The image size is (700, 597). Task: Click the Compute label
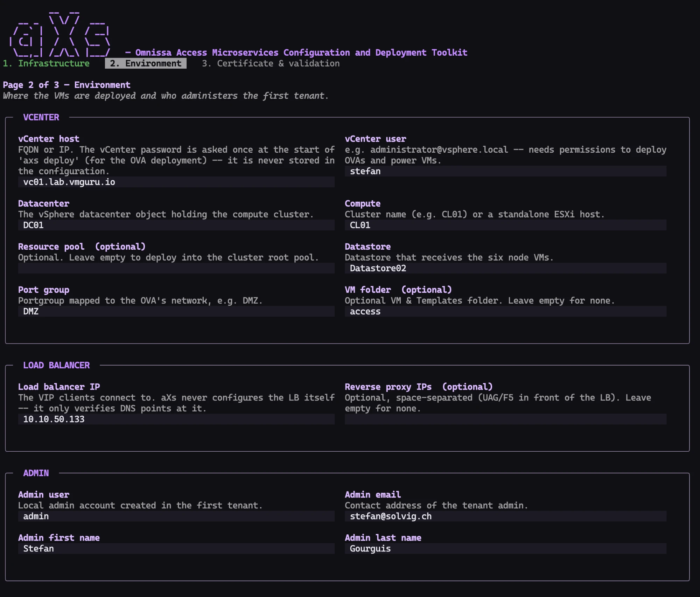click(363, 203)
